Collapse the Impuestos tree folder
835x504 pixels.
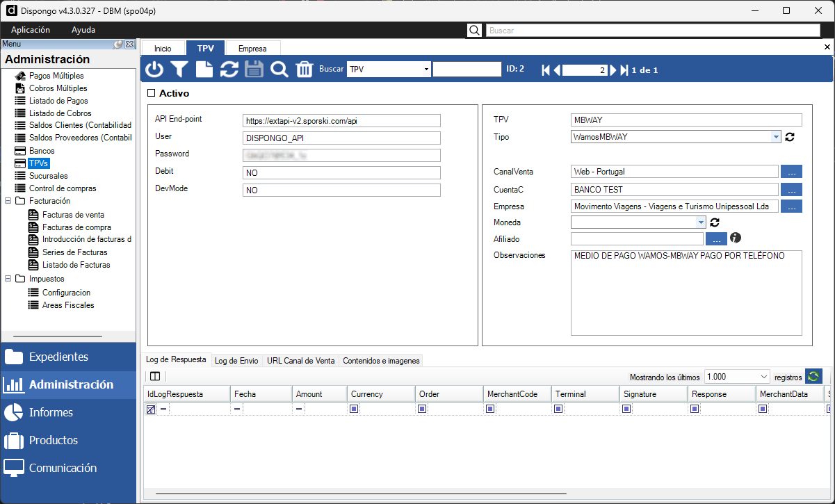point(8,279)
